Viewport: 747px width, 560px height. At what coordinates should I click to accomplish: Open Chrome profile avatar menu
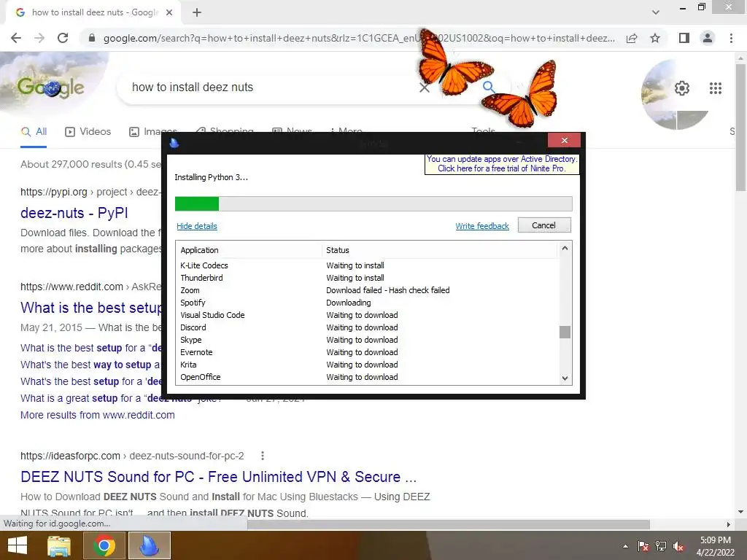pyautogui.click(x=708, y=38)
